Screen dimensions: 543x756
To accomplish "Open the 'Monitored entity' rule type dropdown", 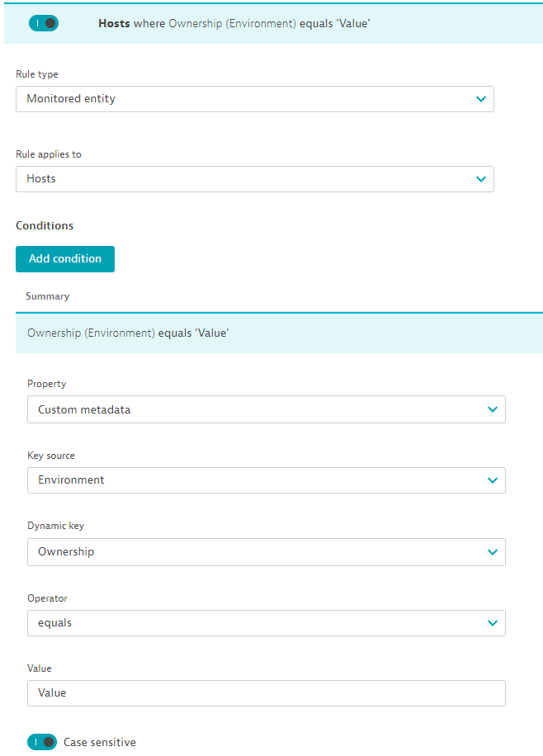I will pos(248,99).
